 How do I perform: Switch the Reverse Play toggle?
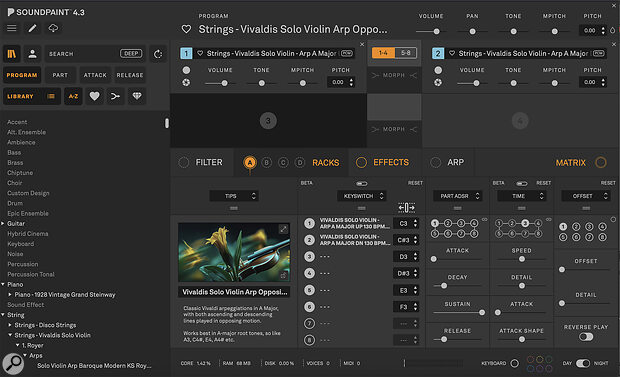click(x=586, y=337)
